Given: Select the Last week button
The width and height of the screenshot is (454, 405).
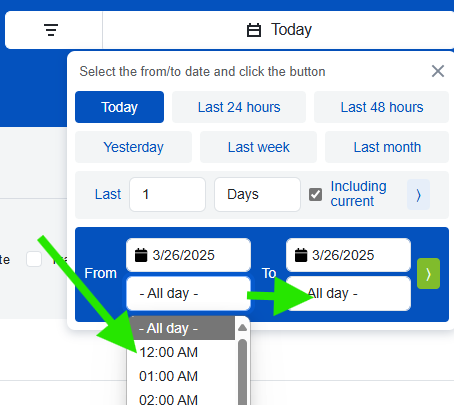Looking at the screenshot, I should (x=258, y=147).
